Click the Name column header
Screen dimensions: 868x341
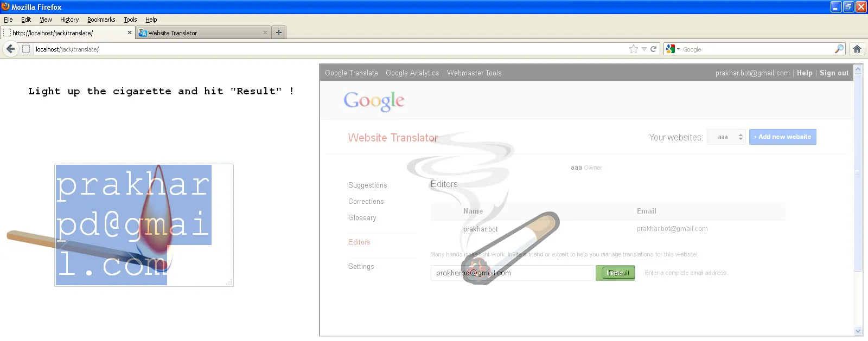pos(473,211)
